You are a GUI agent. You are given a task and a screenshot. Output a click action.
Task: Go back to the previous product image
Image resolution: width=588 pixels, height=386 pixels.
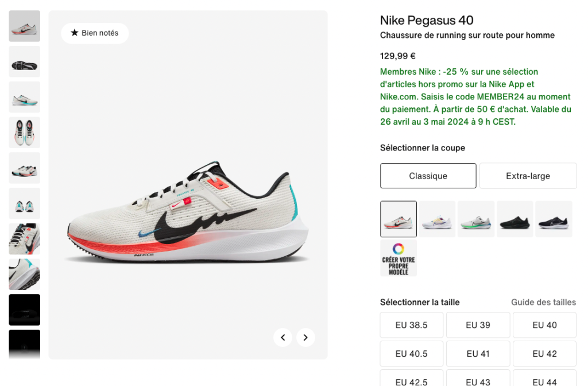[x=283, y=338]
